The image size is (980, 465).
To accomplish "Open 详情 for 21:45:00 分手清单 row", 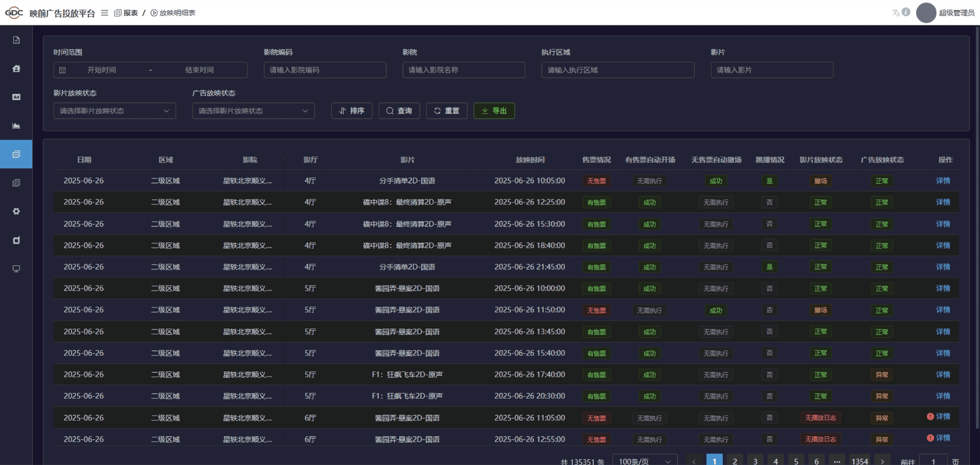I will (943, 267).
